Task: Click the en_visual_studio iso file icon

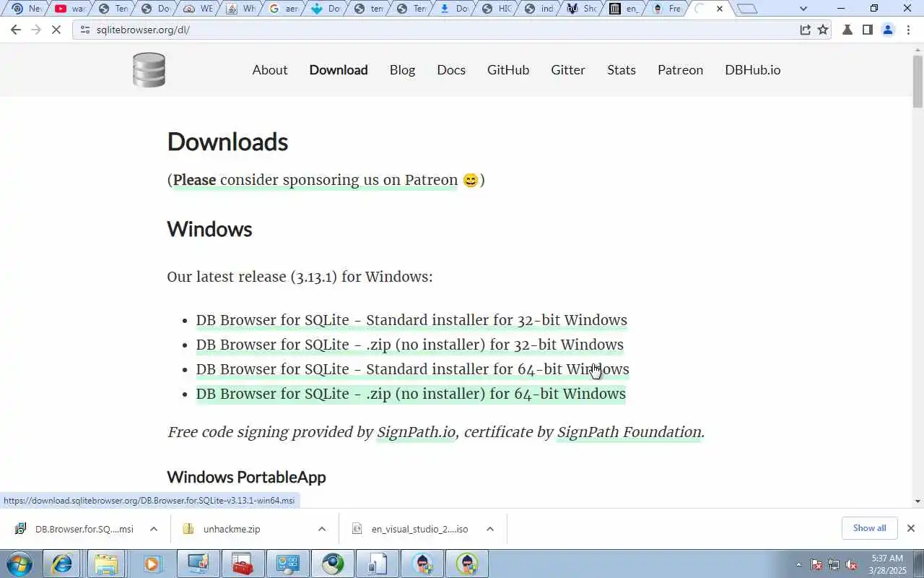Action: pos(357,529)
